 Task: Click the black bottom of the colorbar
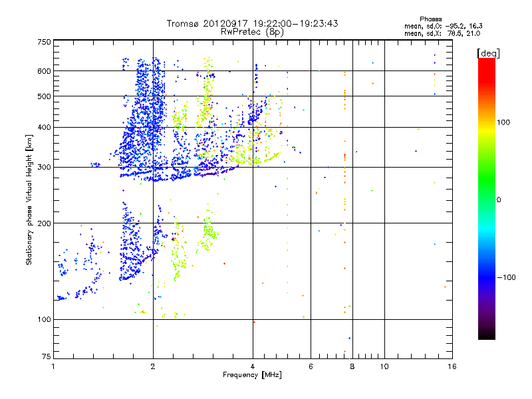[487, 334]
